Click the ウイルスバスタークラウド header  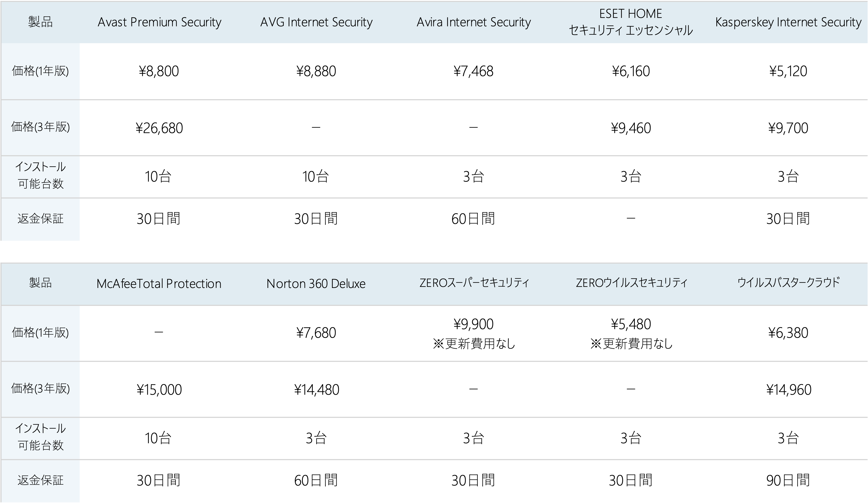[788, 283]
